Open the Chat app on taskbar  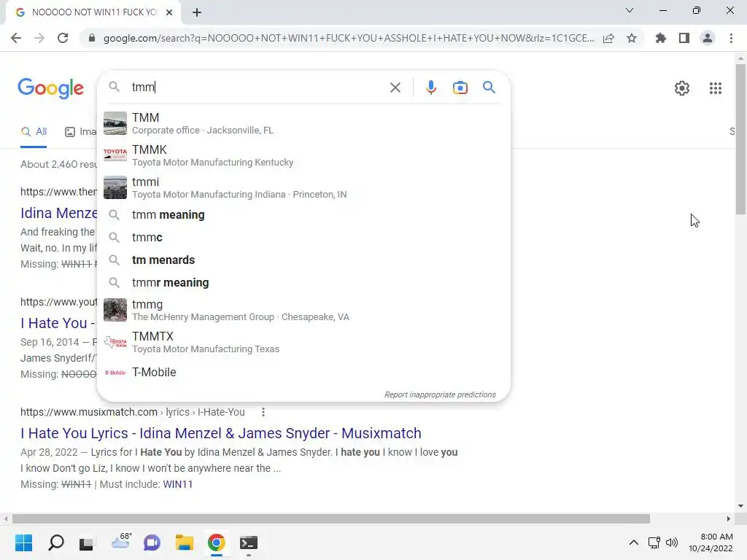coord(152,542)
